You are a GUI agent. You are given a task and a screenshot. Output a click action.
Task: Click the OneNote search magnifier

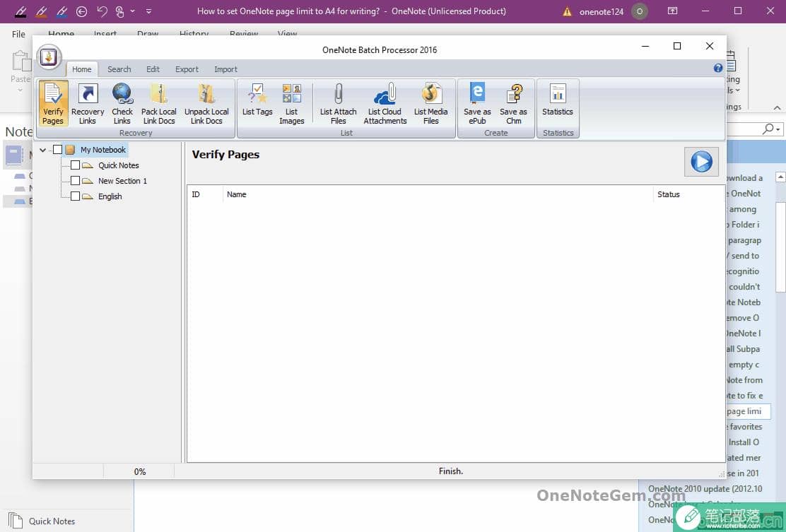[x=768, y=129]
